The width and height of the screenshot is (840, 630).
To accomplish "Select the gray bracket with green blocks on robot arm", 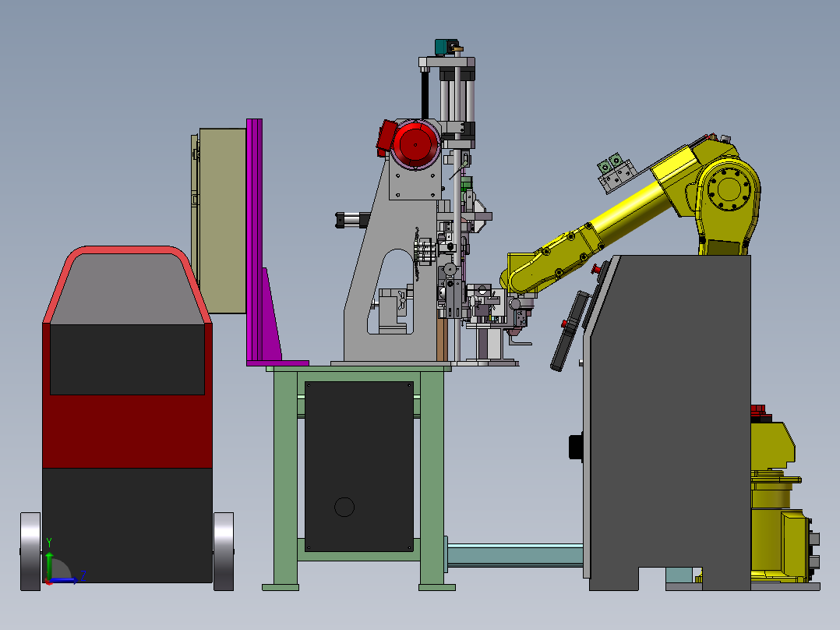I will (616, 172).
